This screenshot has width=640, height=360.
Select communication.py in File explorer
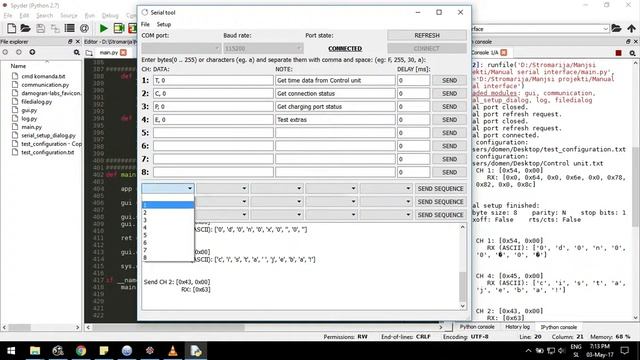(x=45, y=85)
